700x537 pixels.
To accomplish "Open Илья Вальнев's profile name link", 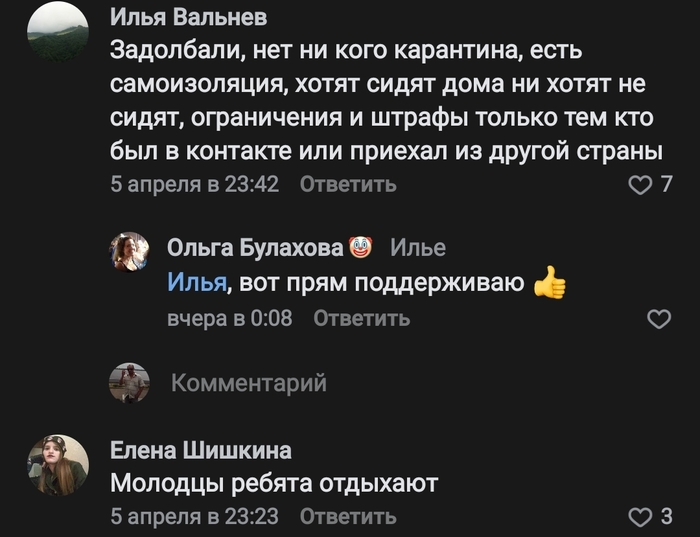I will [189, 19].
